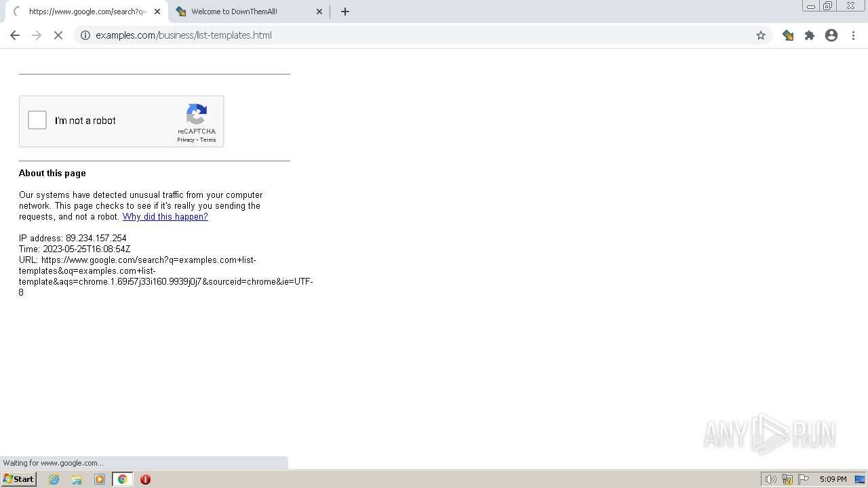Screen dimensions: 868x488
Task: Click the red Opera taskbar icon
Action: tap(145, 479)
